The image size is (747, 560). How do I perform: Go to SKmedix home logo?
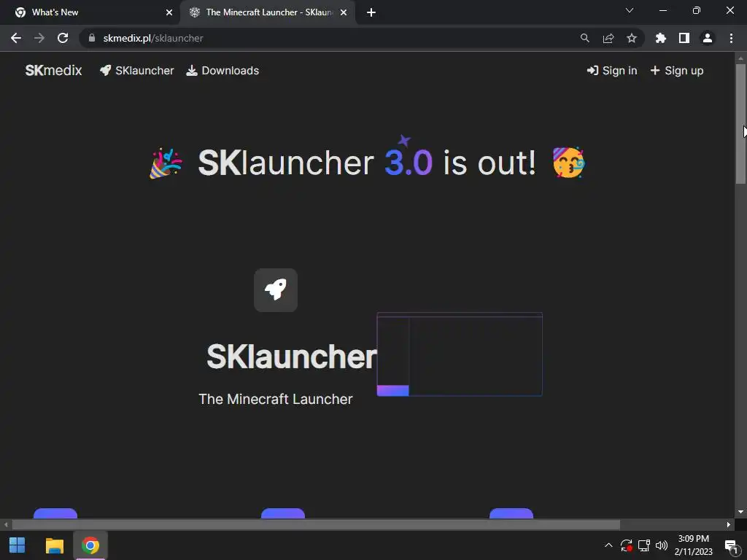coord(53,71)
